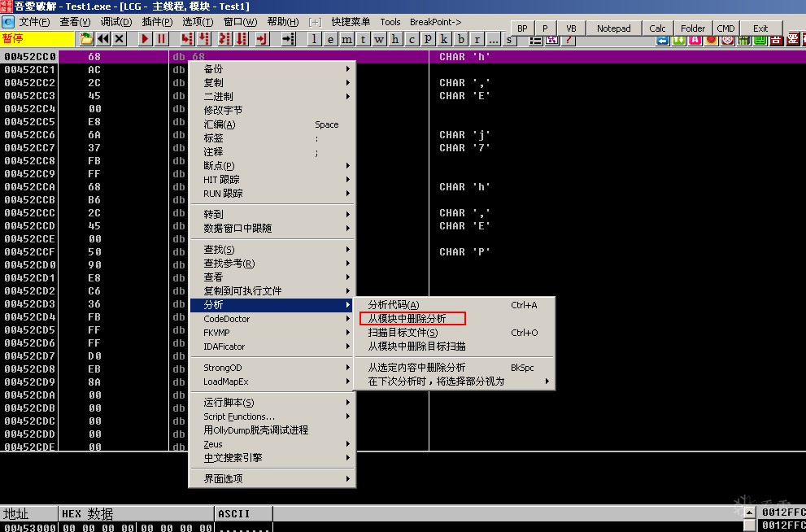
Task: Click the HEX 数据 column header
Action: pos(136,513)
